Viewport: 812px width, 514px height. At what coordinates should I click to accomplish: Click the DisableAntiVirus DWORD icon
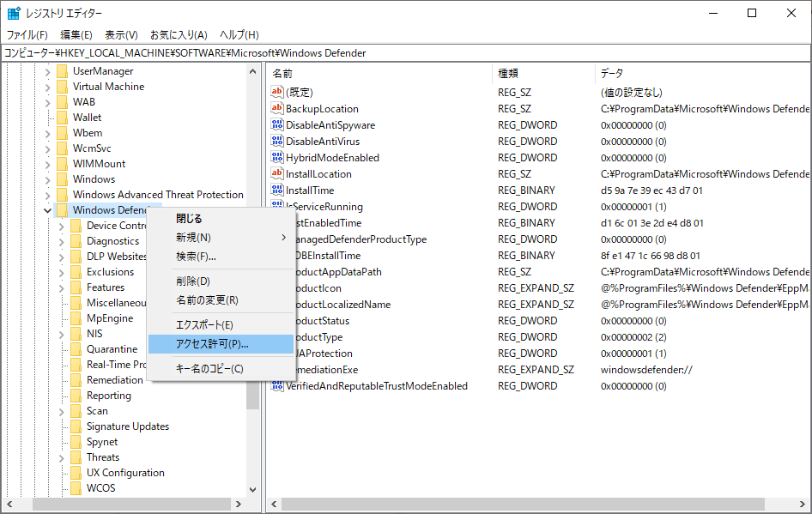click(277, 141)
